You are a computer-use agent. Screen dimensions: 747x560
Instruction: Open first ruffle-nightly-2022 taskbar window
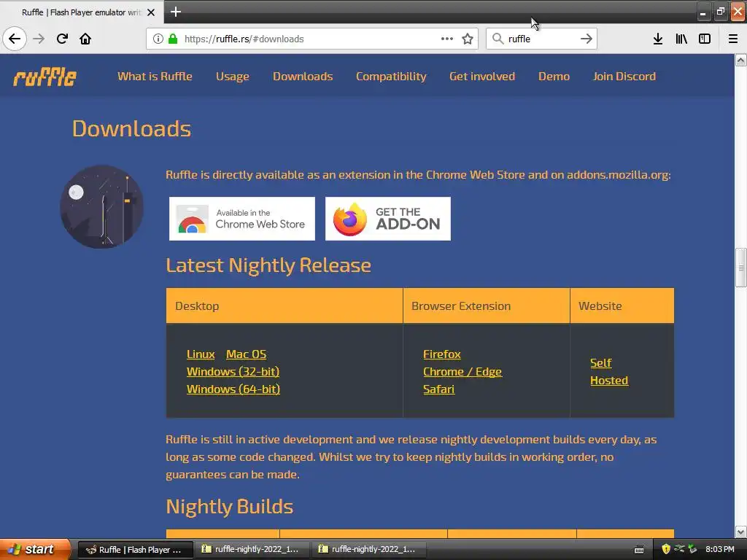252,550
